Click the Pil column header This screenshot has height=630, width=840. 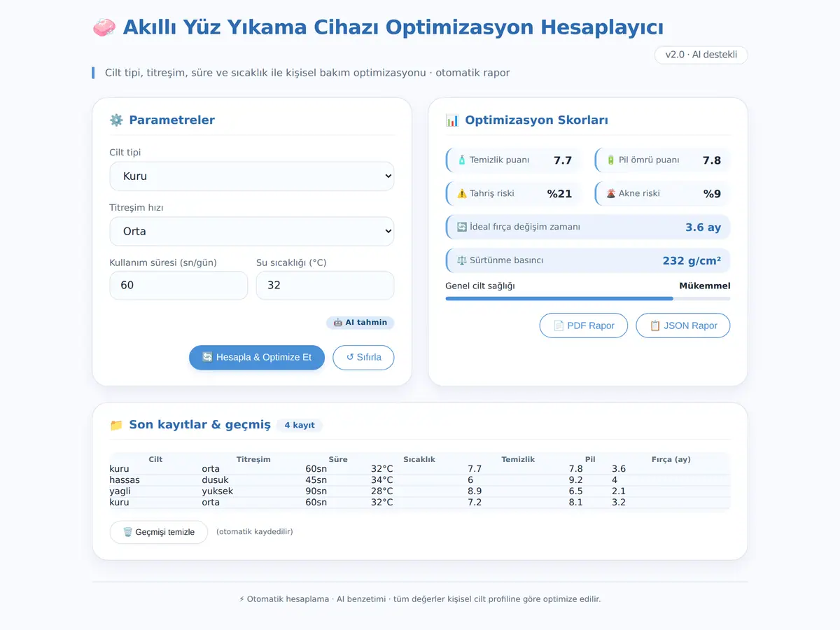(x=590, y=460)
